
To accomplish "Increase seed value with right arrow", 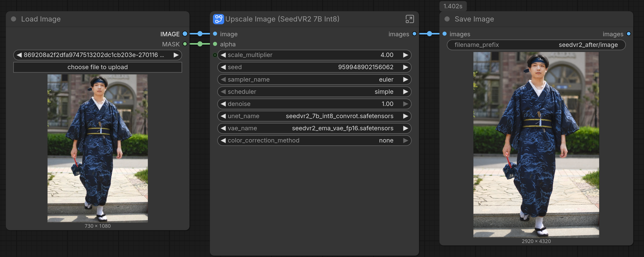I will tap(405, 67).
